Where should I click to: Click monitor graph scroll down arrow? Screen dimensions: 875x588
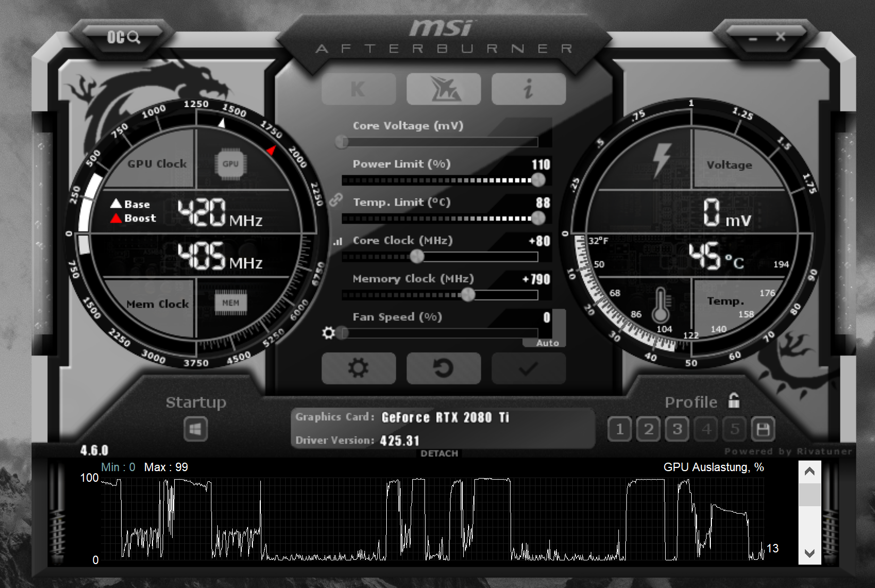click(810, 553)
